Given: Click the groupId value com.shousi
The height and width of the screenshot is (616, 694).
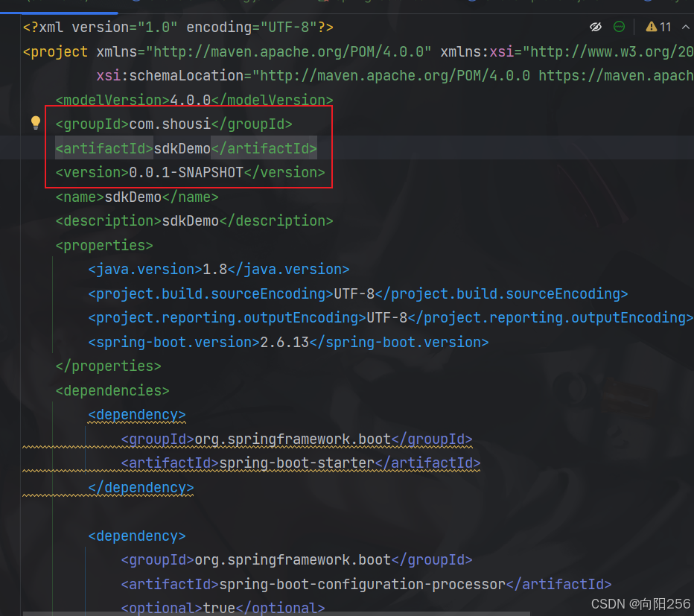Looking at the screenshot, I should point(170,124).
